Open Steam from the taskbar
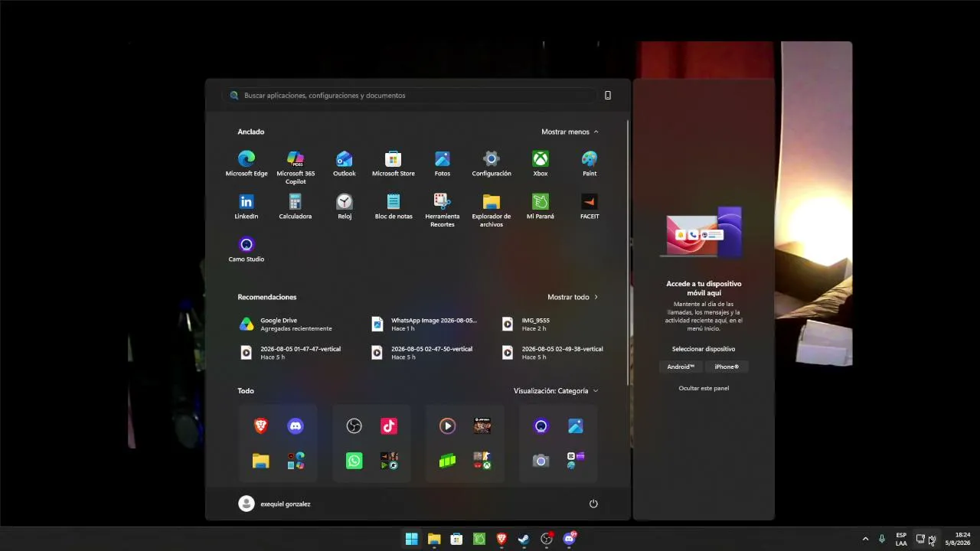This screenshot has width=980, height=551. click(524, 539)
